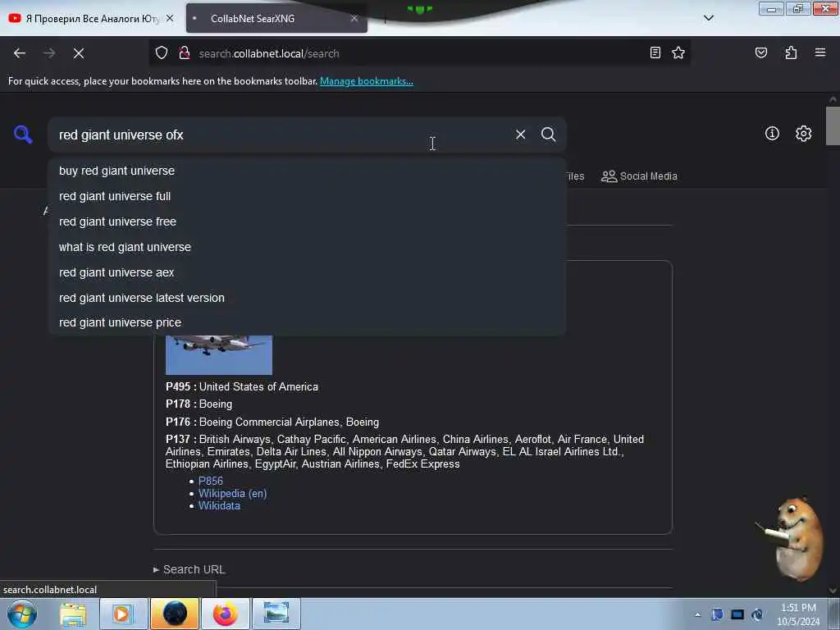Choose suggestion red giant universe aex
840x630 pixels.
[307, 272]
